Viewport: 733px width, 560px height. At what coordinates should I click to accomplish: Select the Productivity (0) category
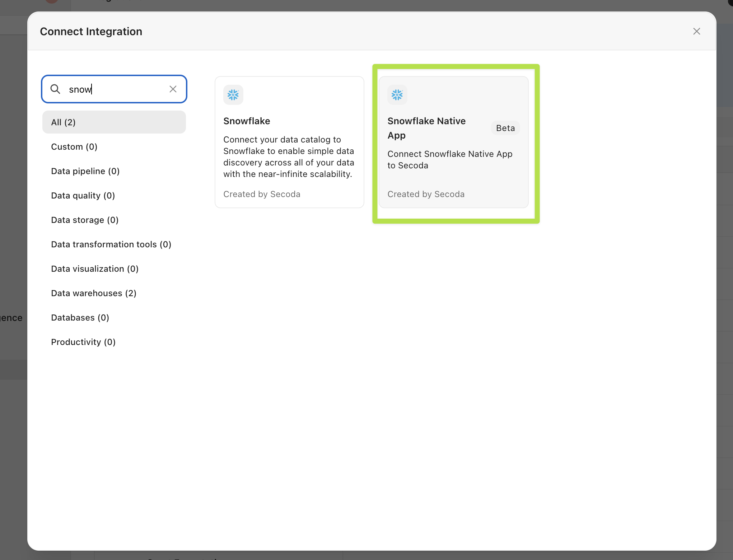[x=83, y=342]
